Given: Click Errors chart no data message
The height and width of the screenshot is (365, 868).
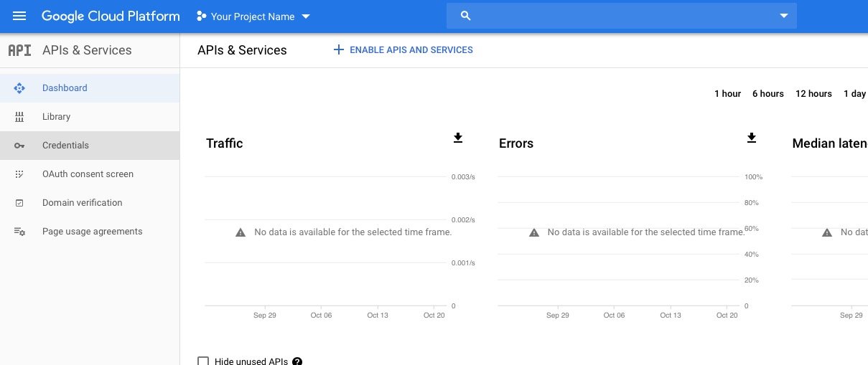Looking at the screenshot, I should click(646, 232).
